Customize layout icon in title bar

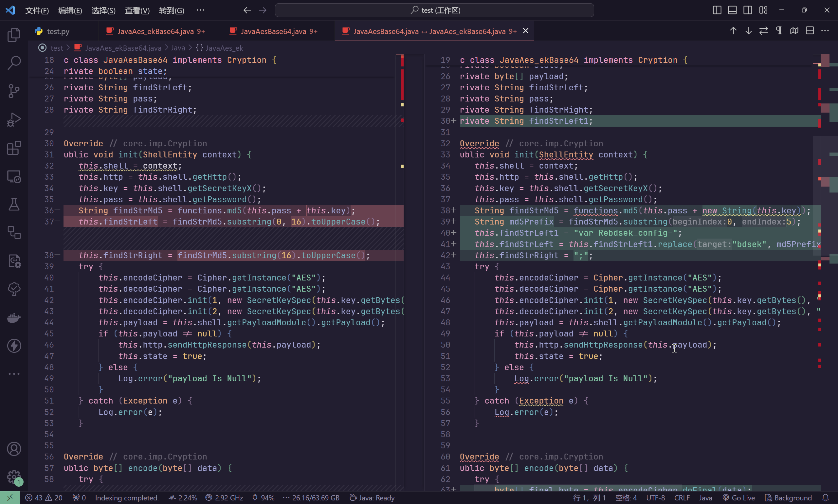(x=763, y=10)
